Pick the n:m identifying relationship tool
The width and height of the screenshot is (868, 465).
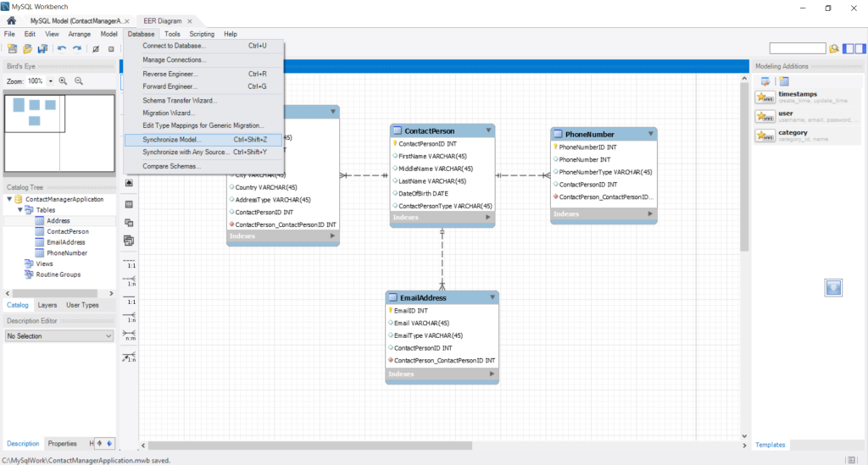coord(129,335)
